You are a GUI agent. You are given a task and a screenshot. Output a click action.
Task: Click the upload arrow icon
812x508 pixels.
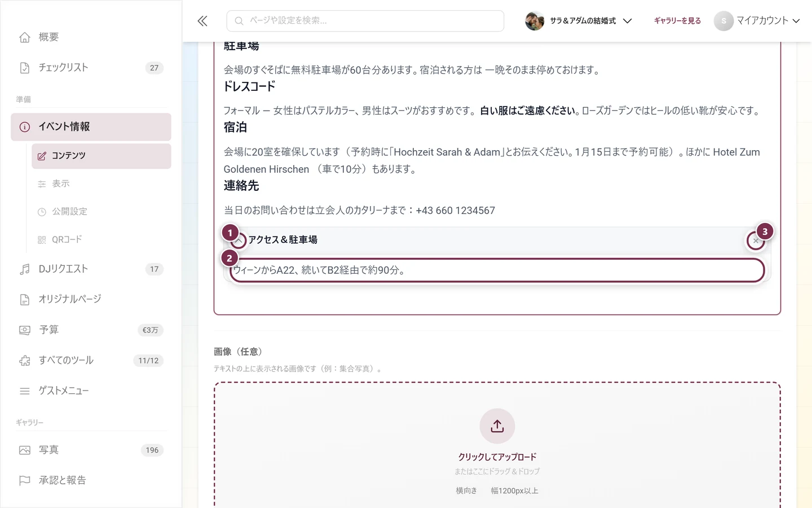(x=497, y=426)
